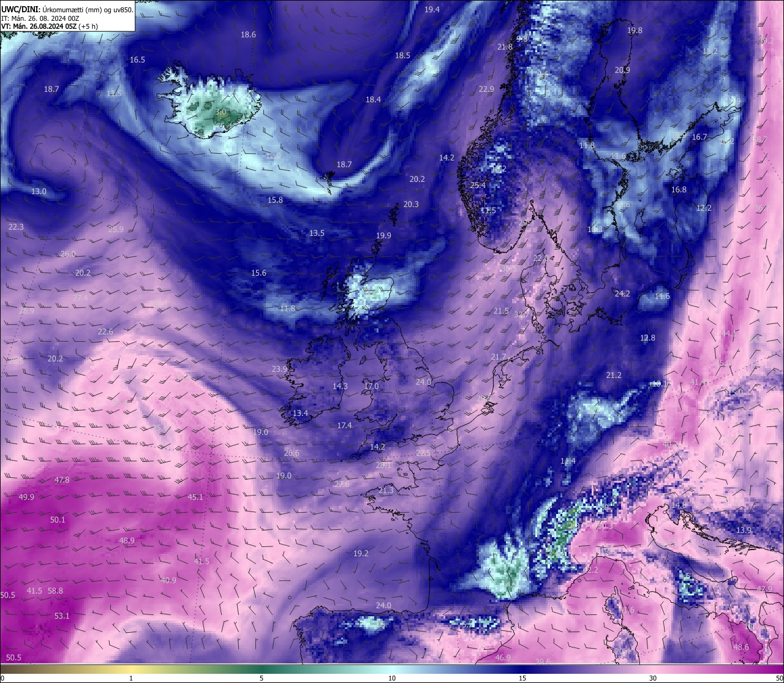
Task: Click the 18.5 value in the Norwegian Sea
Action: pos(403,56)
